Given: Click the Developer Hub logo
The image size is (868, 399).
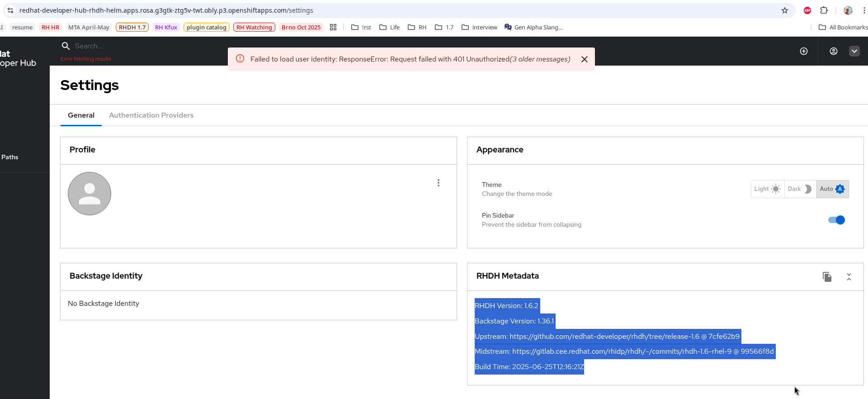Looking at the screenshot, I should point(18,58).
